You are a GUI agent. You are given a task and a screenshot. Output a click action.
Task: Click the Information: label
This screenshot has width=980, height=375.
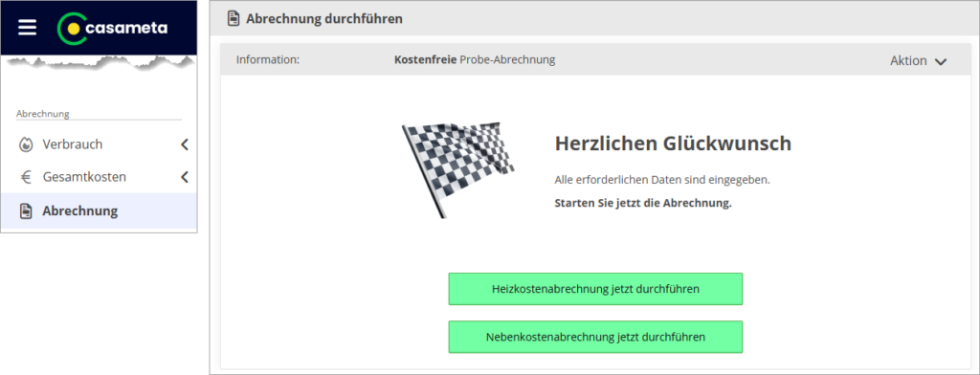tap(268, 60)
